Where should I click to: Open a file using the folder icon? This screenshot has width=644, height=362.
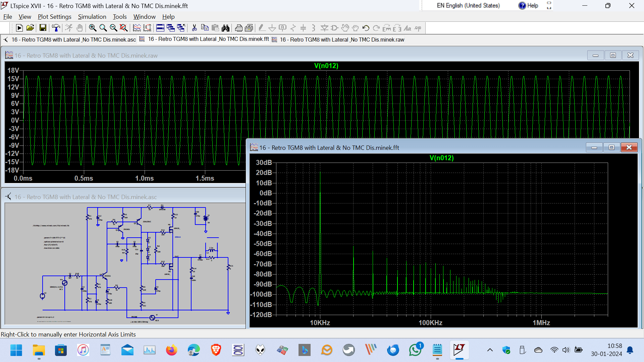pos(30,28)
